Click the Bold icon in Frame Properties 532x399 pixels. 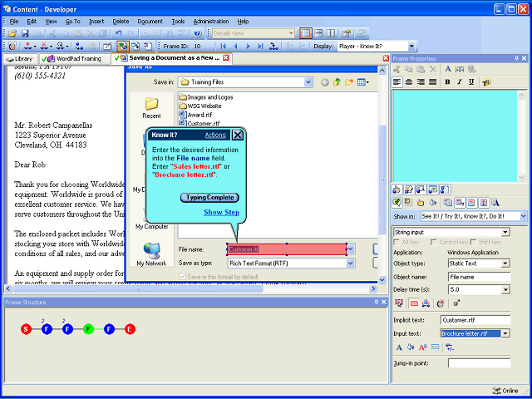[x=447, y=82]
